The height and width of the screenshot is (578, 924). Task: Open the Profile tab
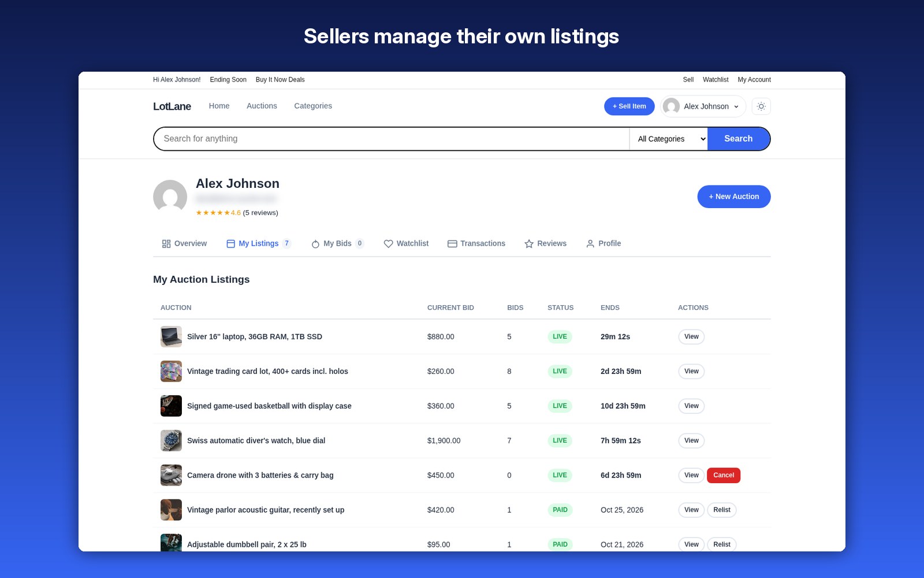[603, 243]
